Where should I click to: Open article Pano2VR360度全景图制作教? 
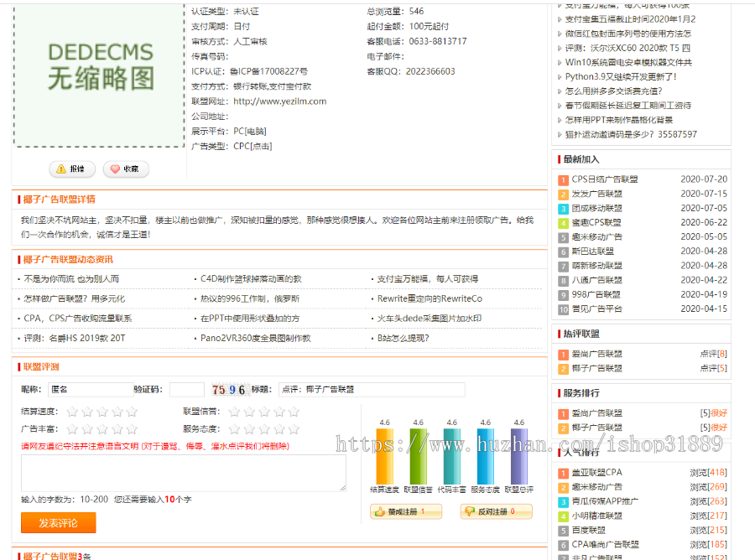tap(256, 338)
